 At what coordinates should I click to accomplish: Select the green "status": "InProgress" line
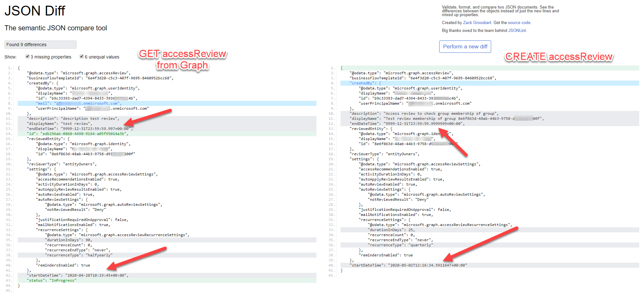(x=167, y=280)
